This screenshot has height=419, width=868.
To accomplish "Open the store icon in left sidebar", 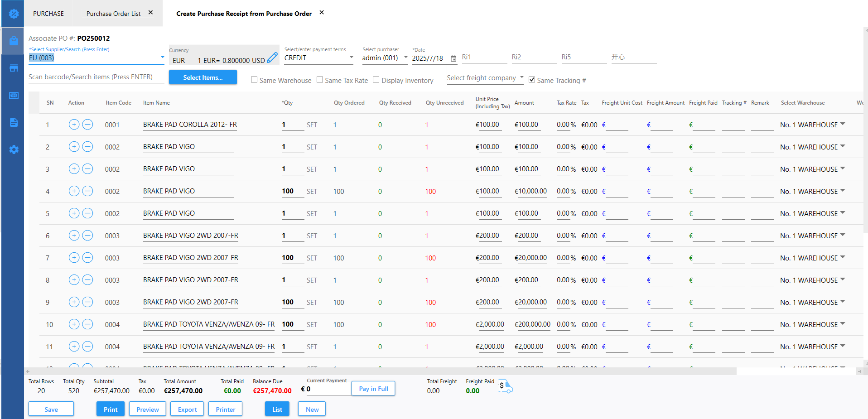I will coord(14,68).
